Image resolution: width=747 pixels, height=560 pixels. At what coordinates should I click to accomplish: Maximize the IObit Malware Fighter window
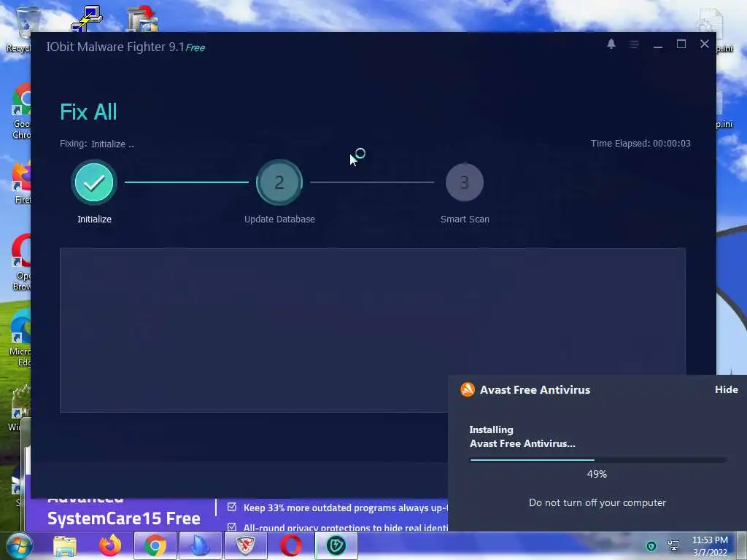pyautogui.click(x=681, y=44)
